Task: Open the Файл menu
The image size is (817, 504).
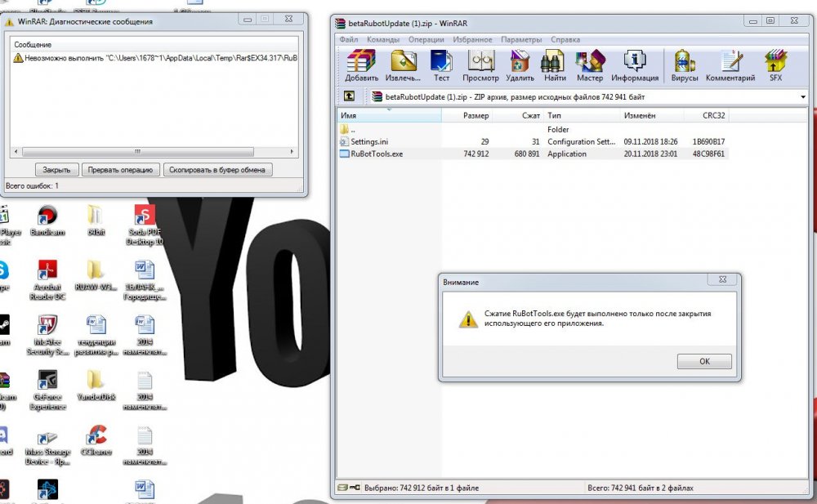Action: point(349,39)
